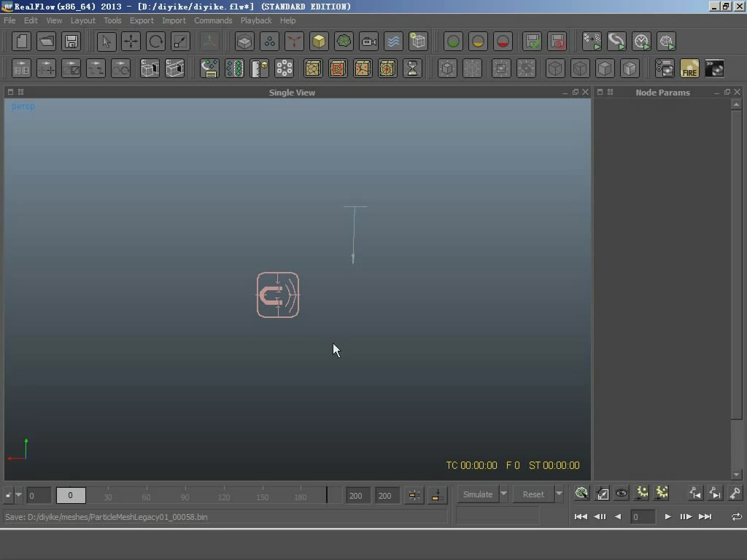747x560 pixels.
Task: Click the export floppy icon with green check
Action: click(x=532, y=42)
